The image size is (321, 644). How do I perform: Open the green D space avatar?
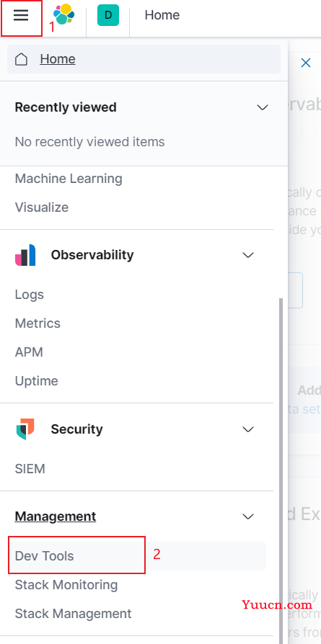(x=107, y=15)
